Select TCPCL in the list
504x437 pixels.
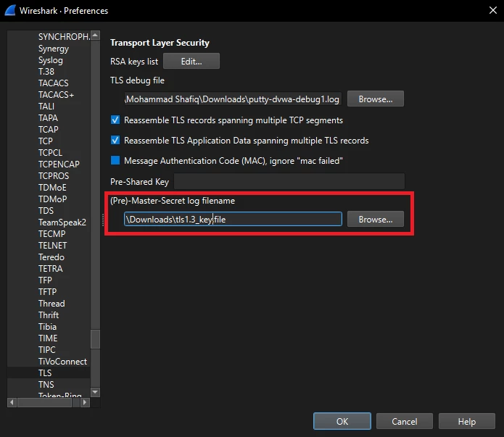[x=50, y=153]
